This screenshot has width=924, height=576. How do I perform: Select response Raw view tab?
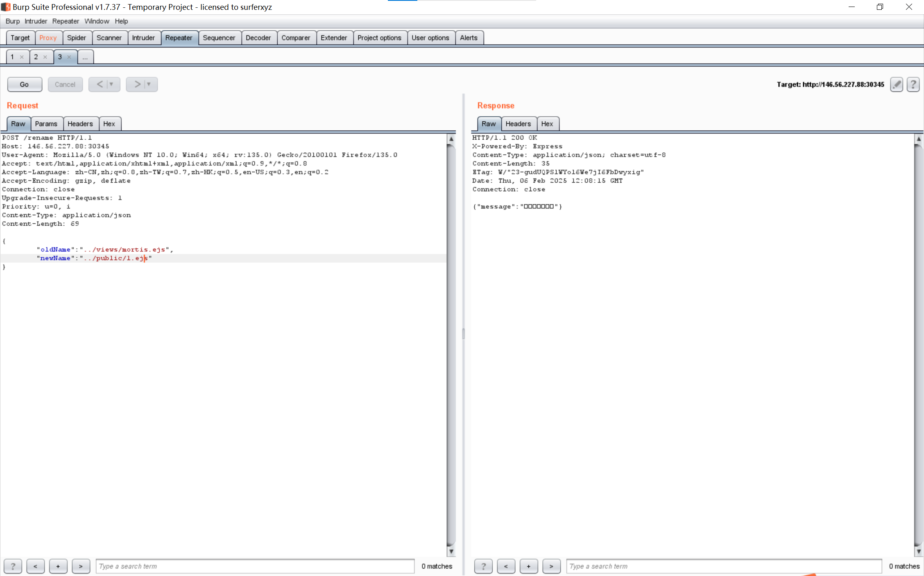(x=489, y=124)
